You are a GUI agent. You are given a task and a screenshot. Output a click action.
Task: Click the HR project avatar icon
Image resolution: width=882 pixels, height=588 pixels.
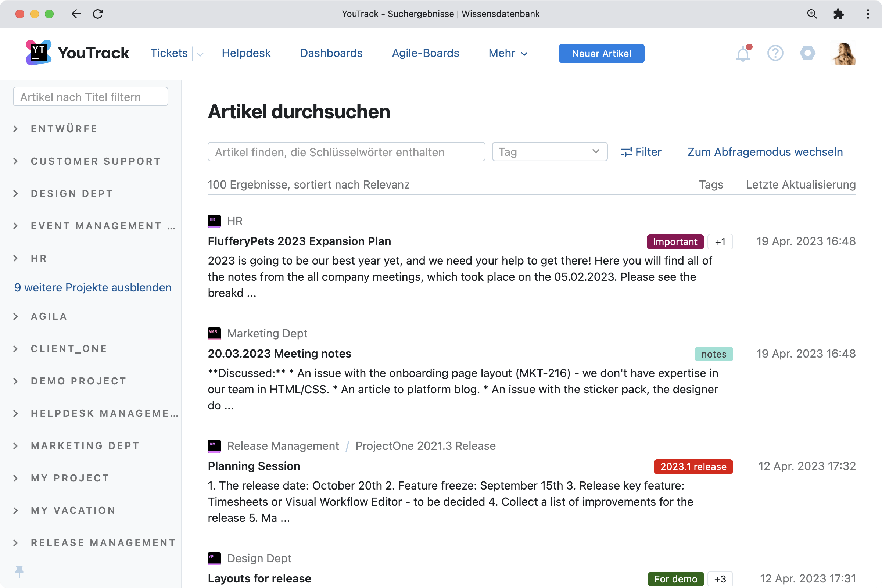pos(214,221)
